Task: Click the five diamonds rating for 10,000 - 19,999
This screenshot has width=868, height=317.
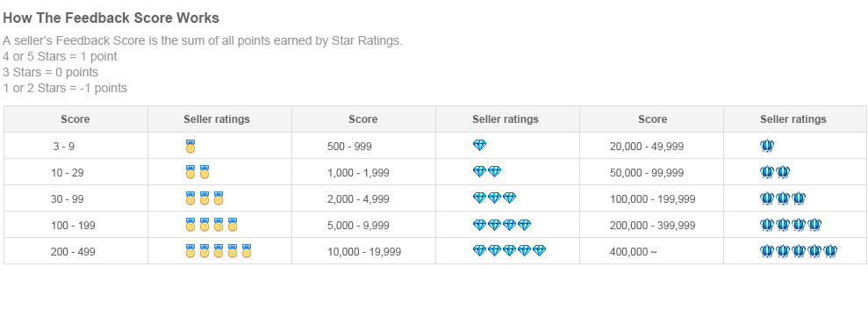Action: pos(509,250)
